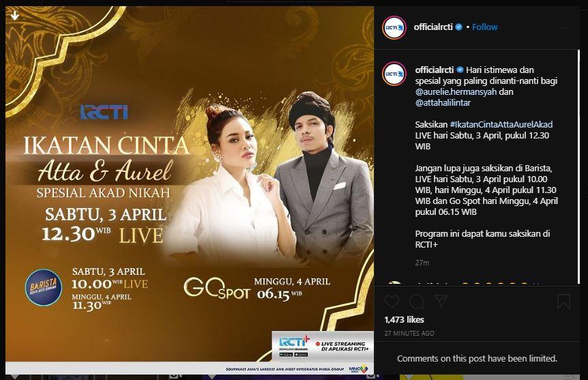The image size is (588, 380).
Task: Click the Ikatan Cinta poster image
Action: [190, 190]
